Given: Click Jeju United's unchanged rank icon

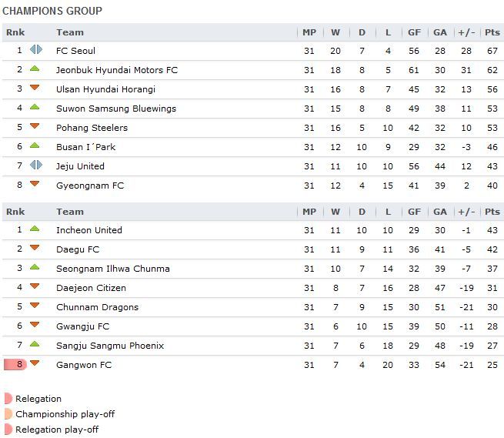Looking at the screenshot, I should click(36, 166).
